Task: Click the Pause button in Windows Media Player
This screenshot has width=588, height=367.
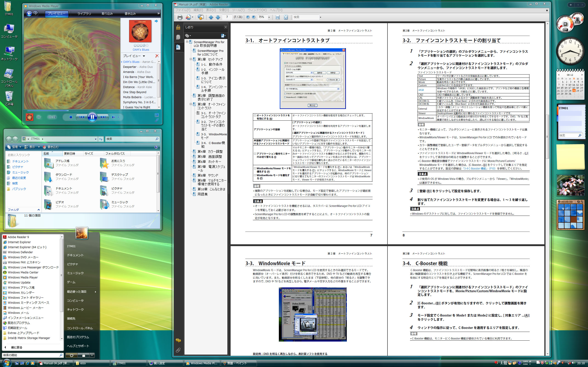Action: [x=92, y=117]
